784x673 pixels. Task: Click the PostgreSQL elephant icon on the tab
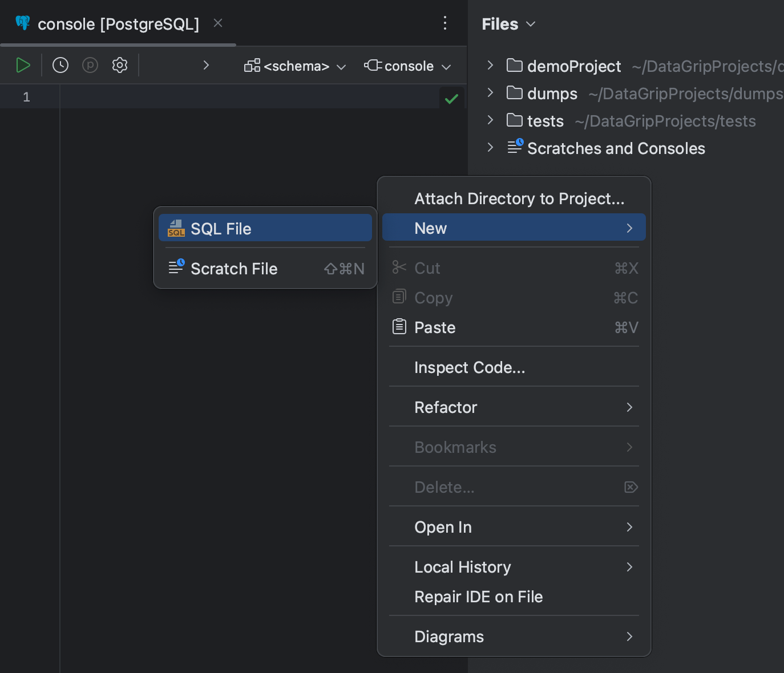(x=22, y=23)
